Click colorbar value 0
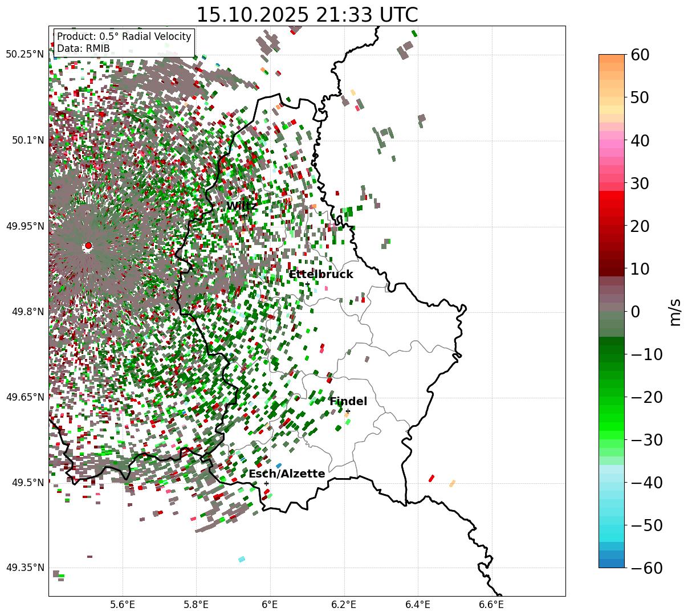The image size is (688, 616). click(x=636, y=311)
